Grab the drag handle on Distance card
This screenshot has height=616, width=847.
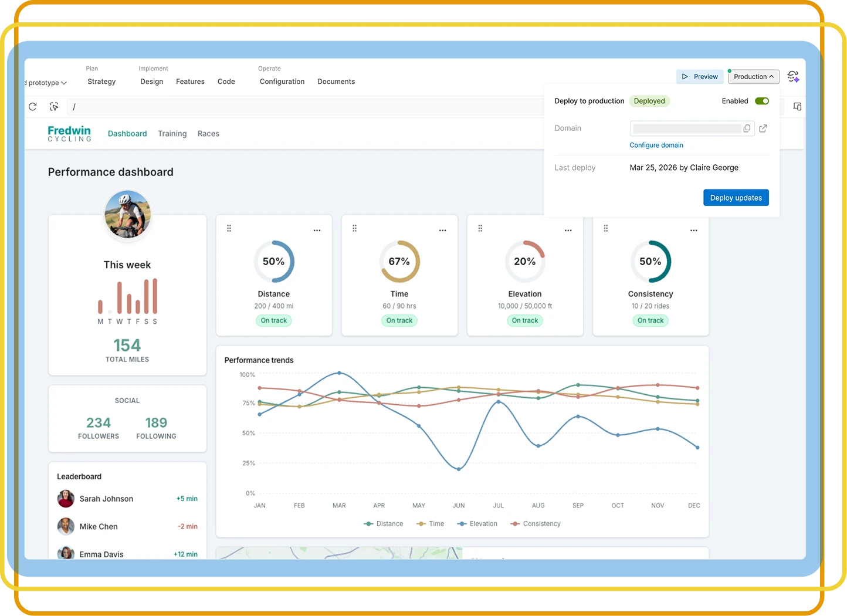pos(229,228)
